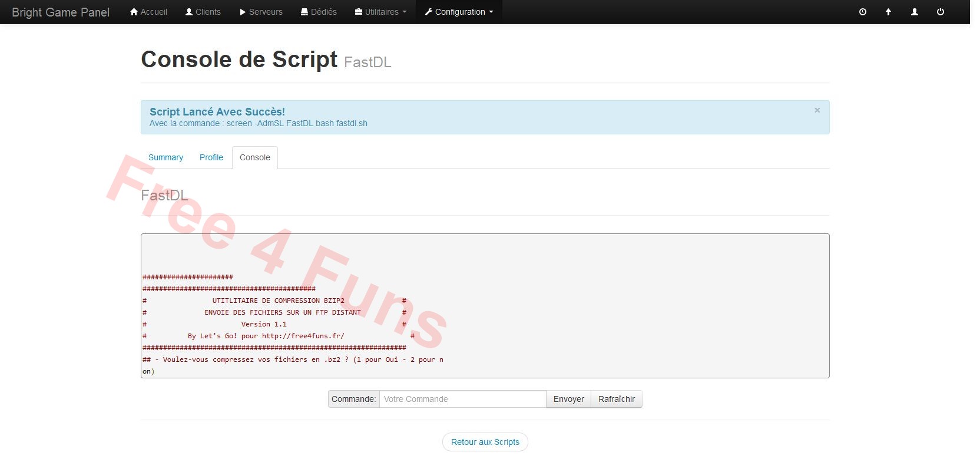980x462 pixels.
Task: Click the Retour aux Scripts link
Action: [x=485, y=442]
